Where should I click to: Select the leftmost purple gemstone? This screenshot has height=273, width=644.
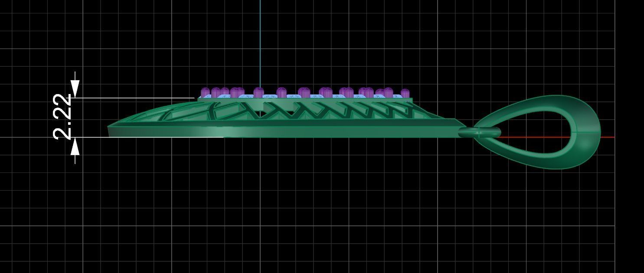pos(205,92)
